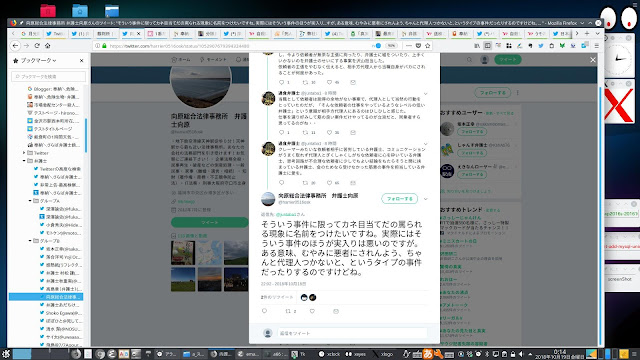Like the second thread tweet

(329, 133)
